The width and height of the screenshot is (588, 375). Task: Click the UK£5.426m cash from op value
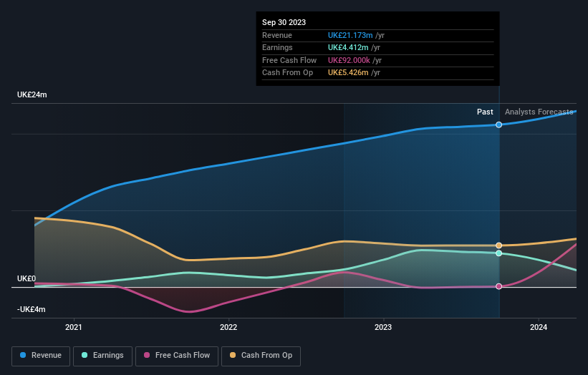[348, 73]
